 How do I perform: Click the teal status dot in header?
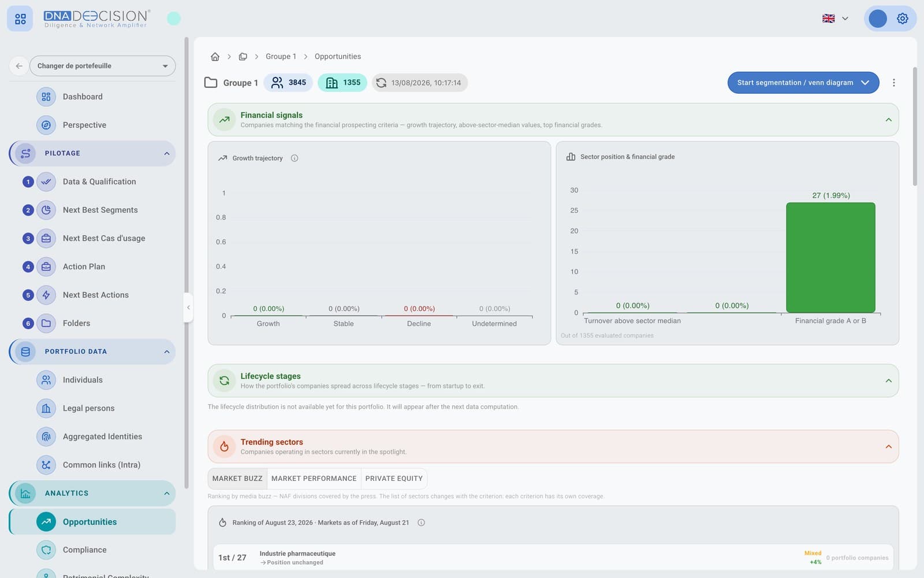pyautogui.click(x=174, y=18)
